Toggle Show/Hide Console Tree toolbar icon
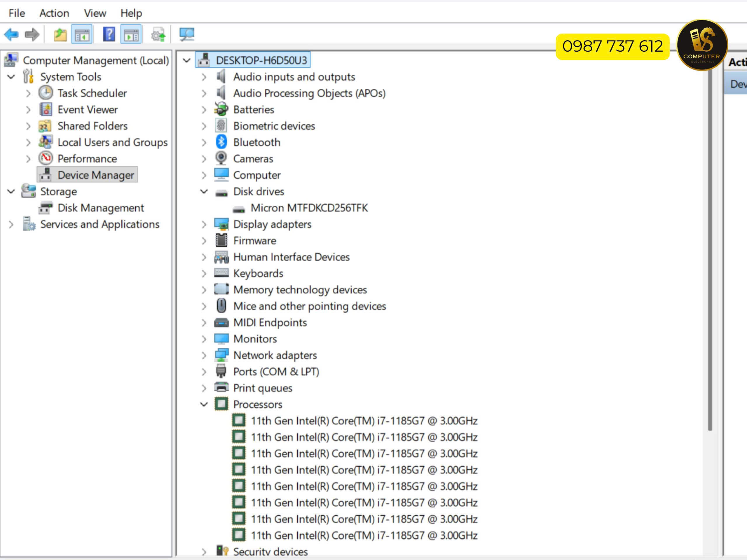The height and width of the screenshot is (560, 747). pyautogui.click(x=82, y=34)
